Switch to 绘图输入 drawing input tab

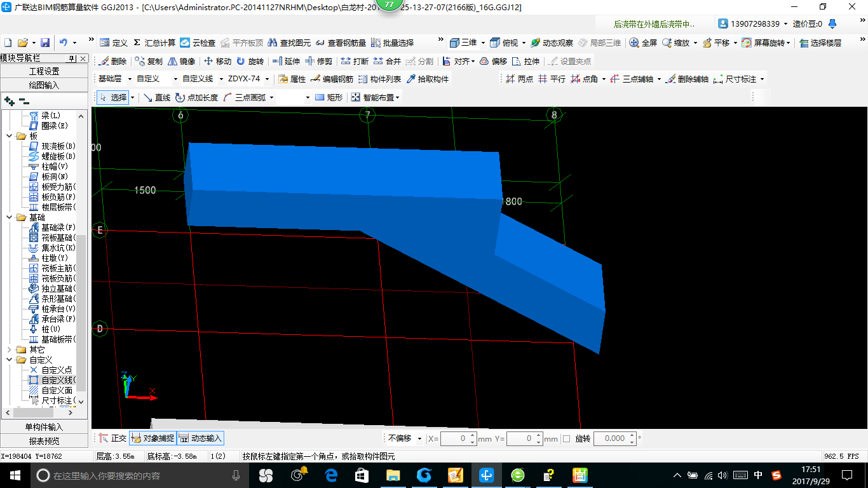(x=44, y=85)
